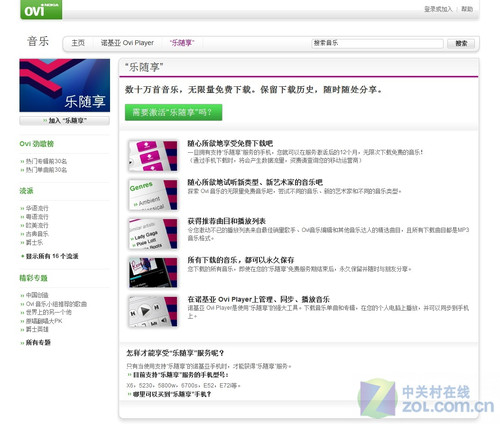Show all 16 genres link
This screenshot has height=424, width=500.
pos(52,256)
